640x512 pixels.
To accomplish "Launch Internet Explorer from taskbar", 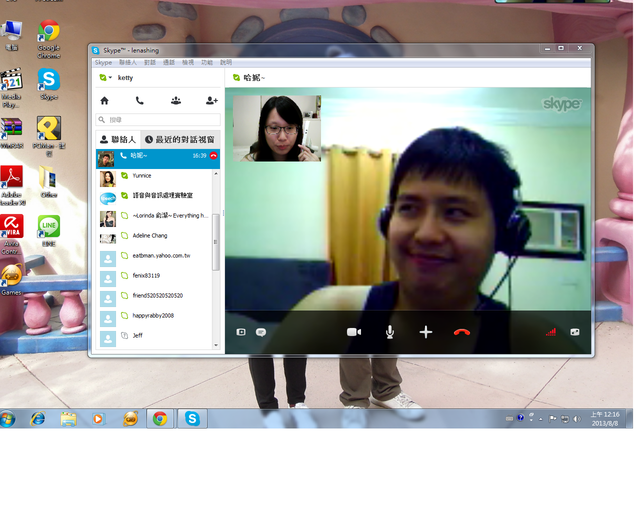I will click(x=38, y=419).
